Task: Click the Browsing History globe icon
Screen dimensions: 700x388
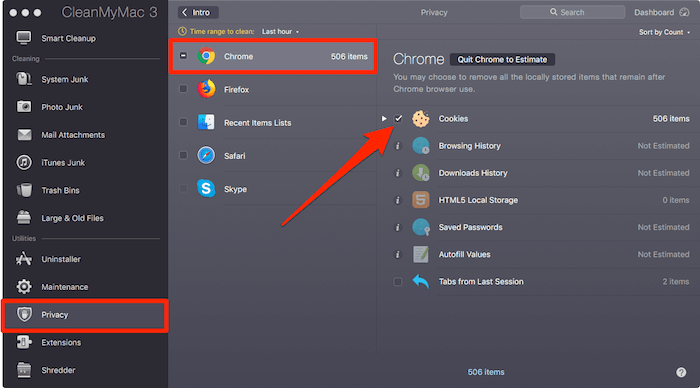Action: click(x=421, y=146)
